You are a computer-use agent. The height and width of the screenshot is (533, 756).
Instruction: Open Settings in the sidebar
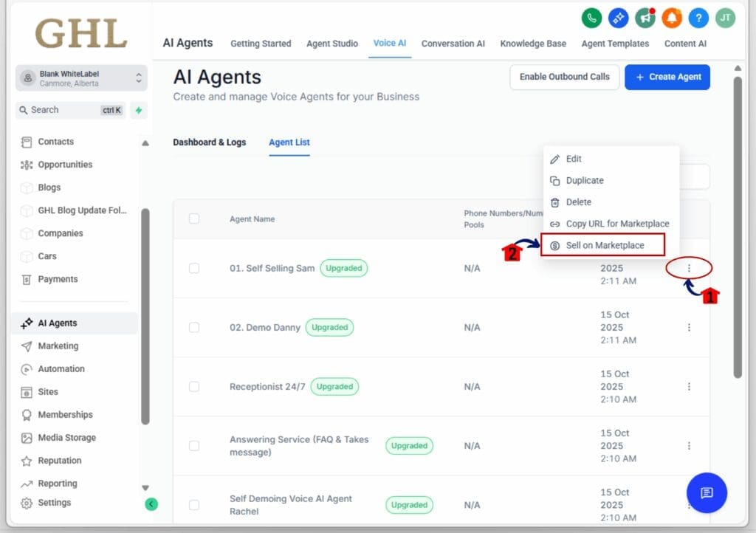pyautogui.click(x=54, y=503)
